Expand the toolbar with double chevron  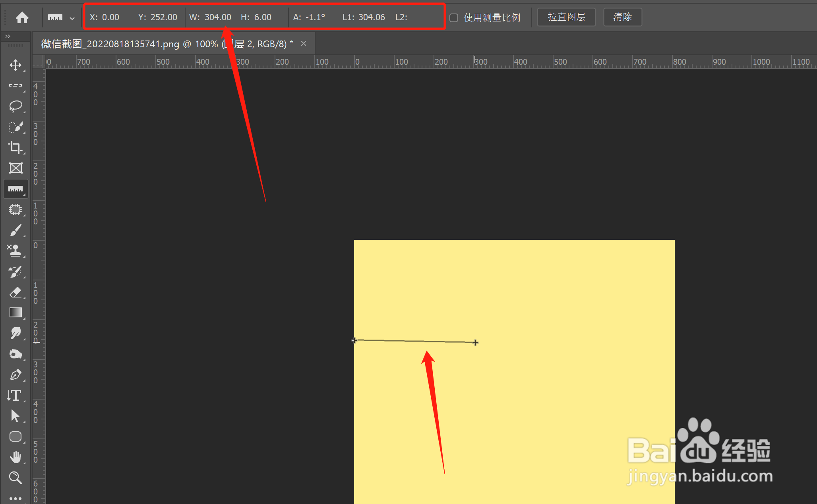point(8,37)
